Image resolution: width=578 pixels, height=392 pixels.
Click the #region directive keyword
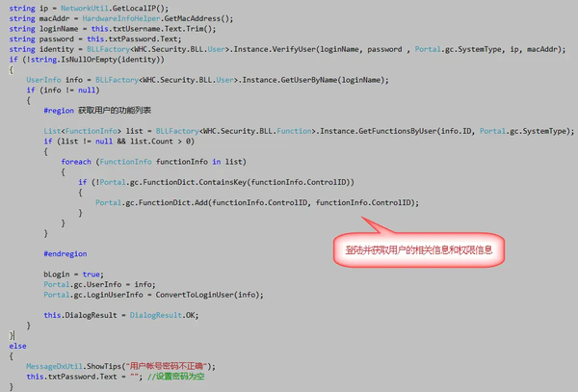pyautogui.click(x=59, y=110)
